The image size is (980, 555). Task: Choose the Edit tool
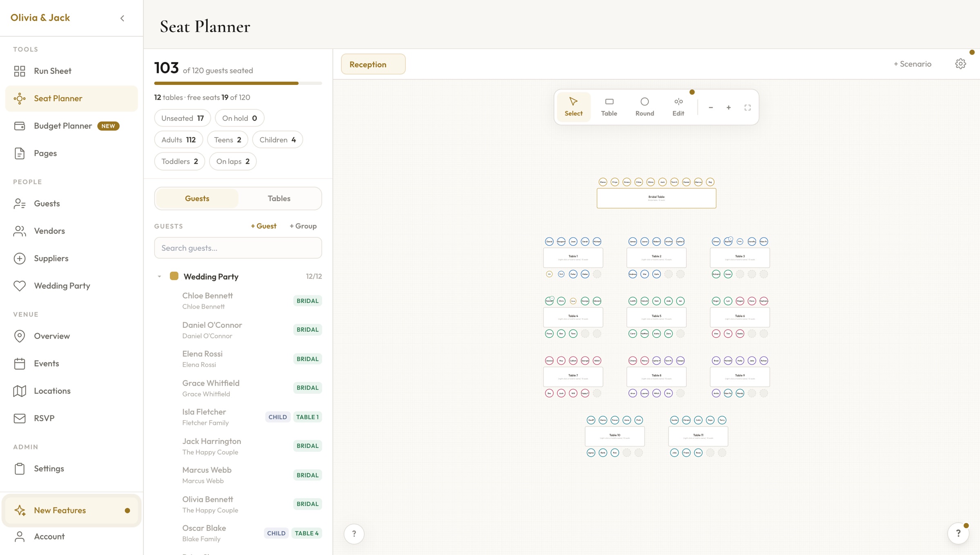pyautogui.click(x=678, y=107)
